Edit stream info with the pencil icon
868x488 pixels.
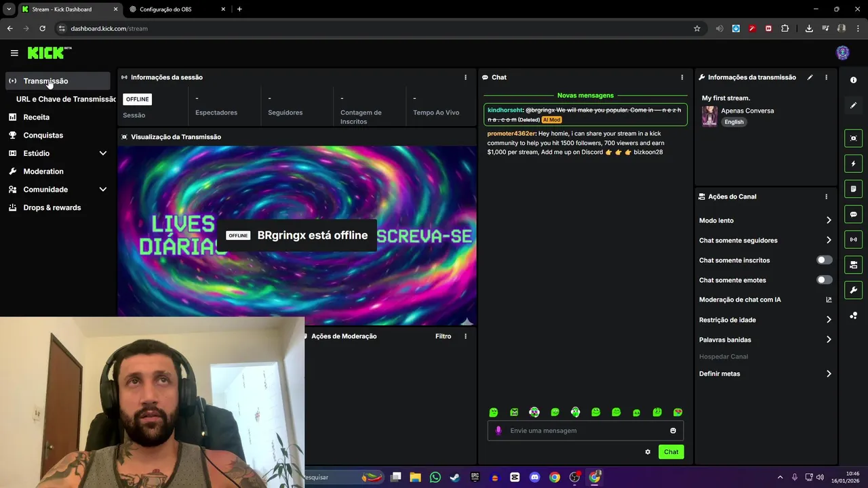pos(810,77)
